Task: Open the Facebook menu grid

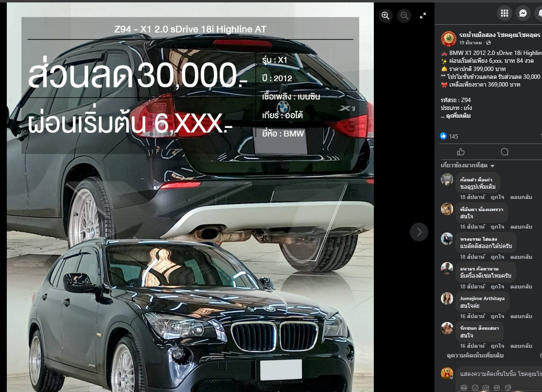Action: coord(504,13)
